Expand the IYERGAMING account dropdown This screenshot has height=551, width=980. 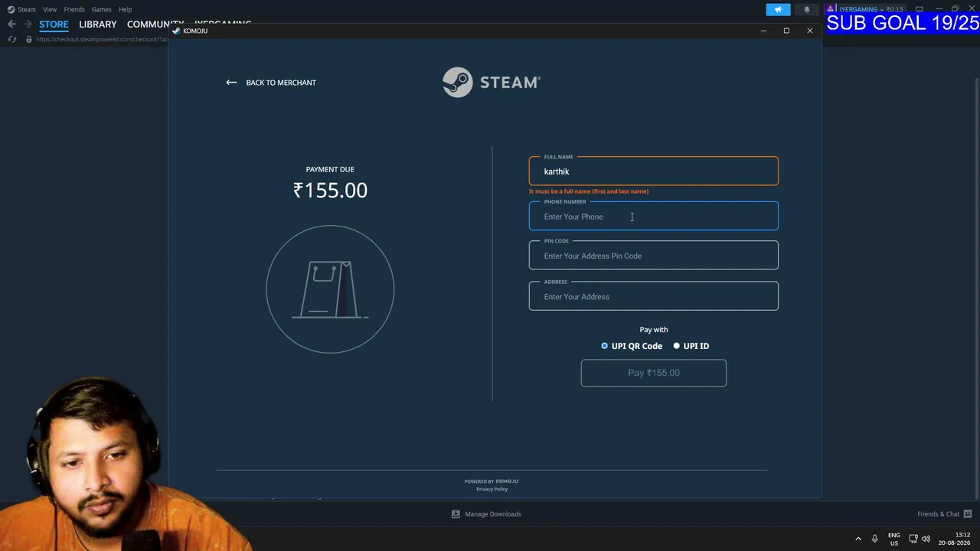click(x=882, y=9)
